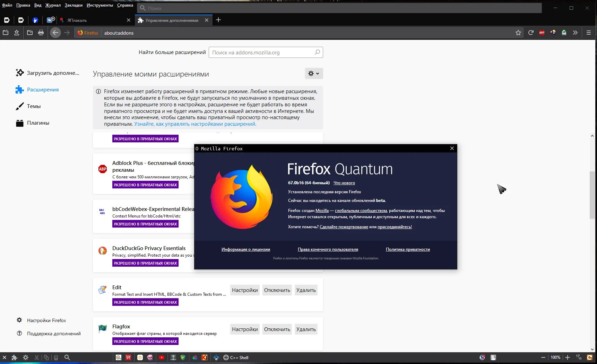Click Настройки button for Edit extension
This screenshot has width=597, height=364.
tap(245, 290)
